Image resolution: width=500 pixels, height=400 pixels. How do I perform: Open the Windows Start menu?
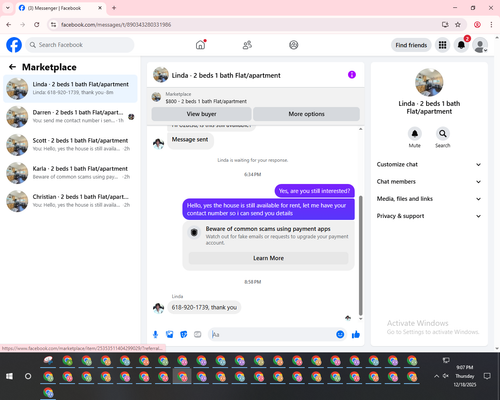coord(9,376)
